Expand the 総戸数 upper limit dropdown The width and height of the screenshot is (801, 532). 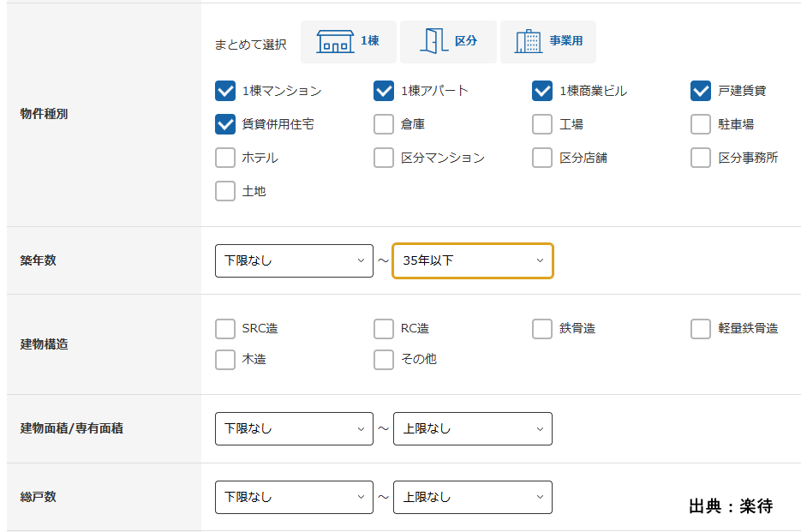tap(473, 497)
